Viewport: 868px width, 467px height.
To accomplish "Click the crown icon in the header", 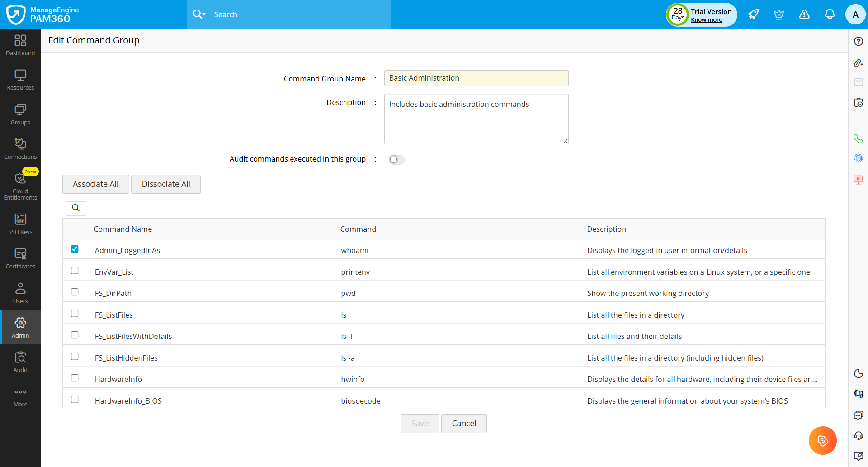I will pos(778,14).
